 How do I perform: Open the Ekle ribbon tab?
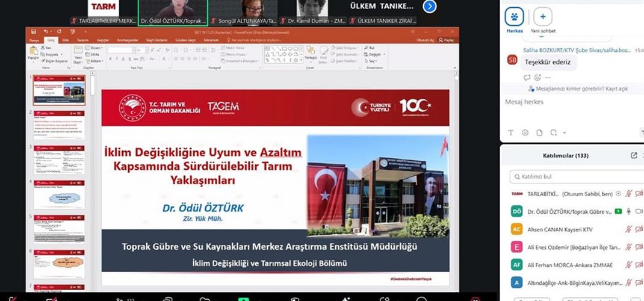[x=66, y=40]
